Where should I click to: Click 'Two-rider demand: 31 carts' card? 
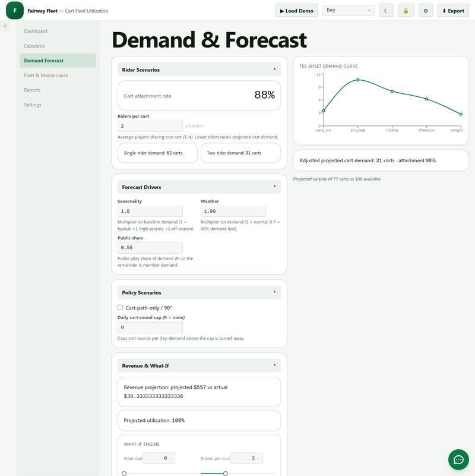coord(240,153)
